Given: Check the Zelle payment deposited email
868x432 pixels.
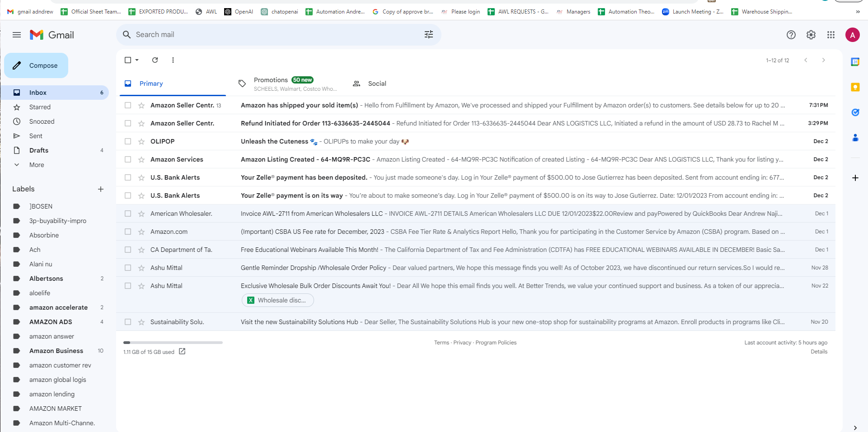Looking at the screenshot, I should 128,177.
